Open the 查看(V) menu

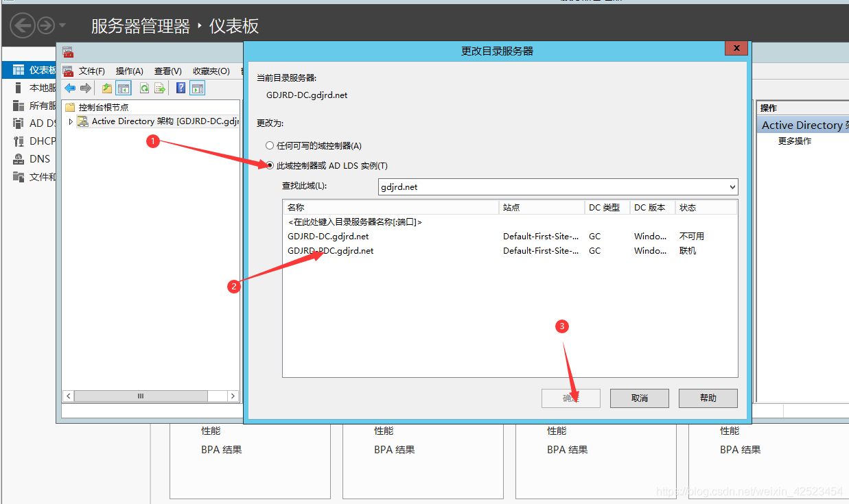tap(167, 71)
